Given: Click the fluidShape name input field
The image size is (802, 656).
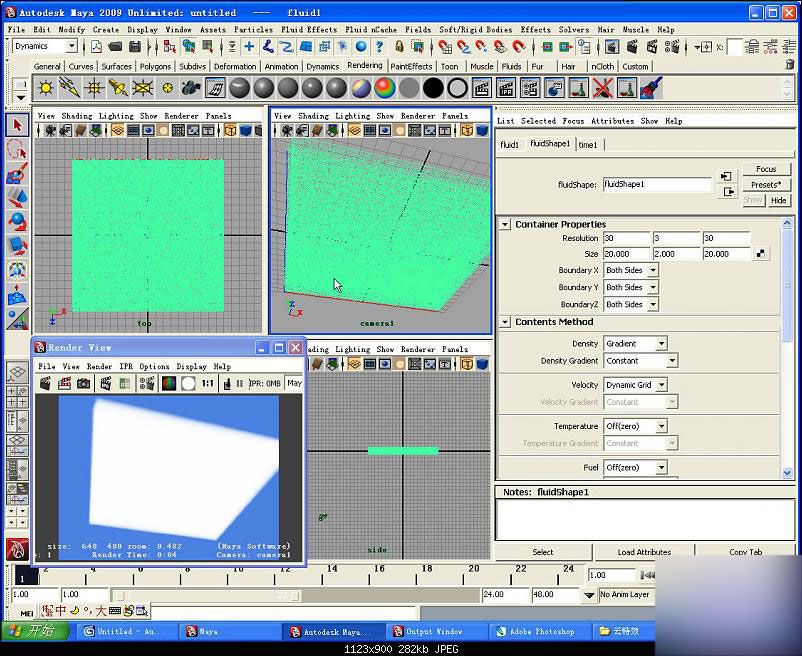Looking at the screenshot, I should coord(657,184).
